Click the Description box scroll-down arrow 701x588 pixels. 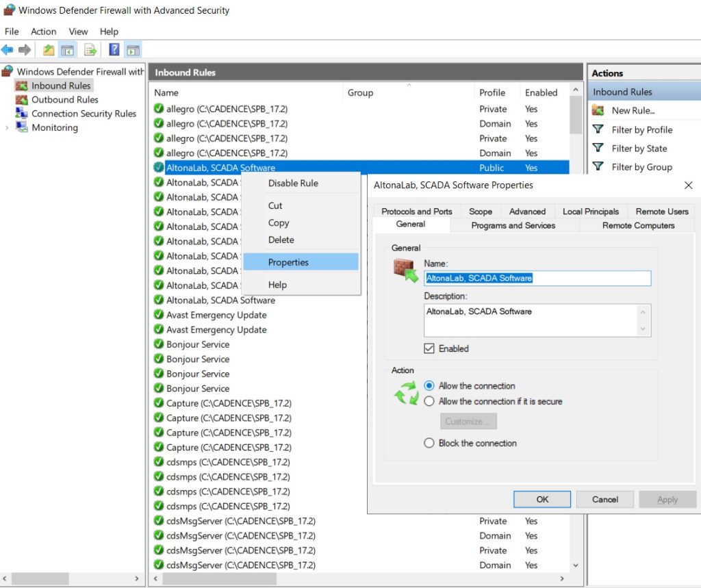(x=643, y=329)
